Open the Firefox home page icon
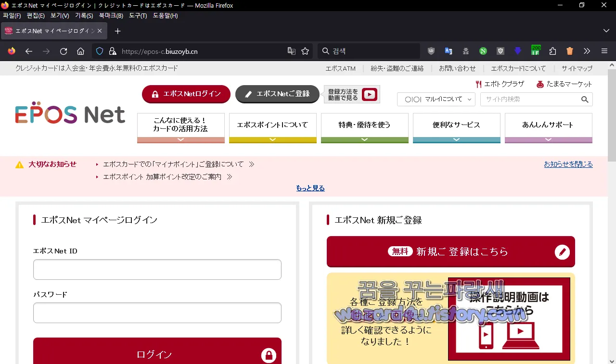The image size is (616, 364). (x=81, y=51)
